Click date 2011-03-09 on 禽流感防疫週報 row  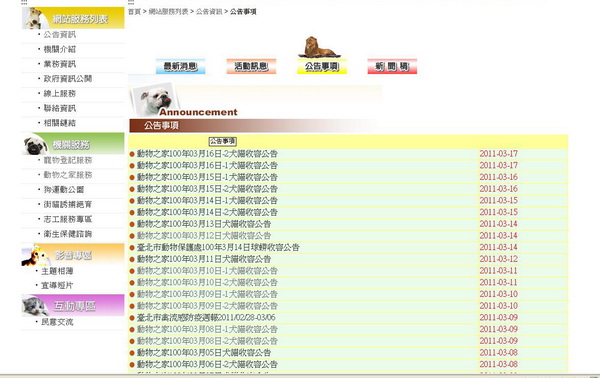click(499, 318)
